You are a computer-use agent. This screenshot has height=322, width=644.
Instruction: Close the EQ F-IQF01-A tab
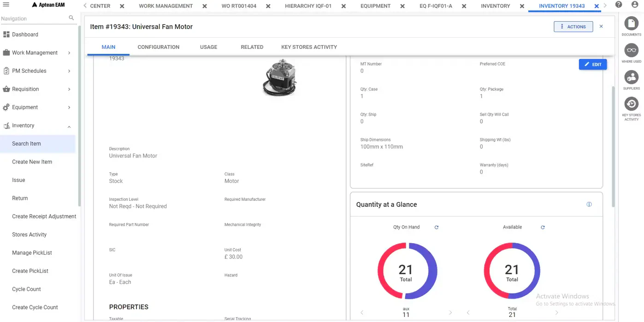(x=464, y=6)
